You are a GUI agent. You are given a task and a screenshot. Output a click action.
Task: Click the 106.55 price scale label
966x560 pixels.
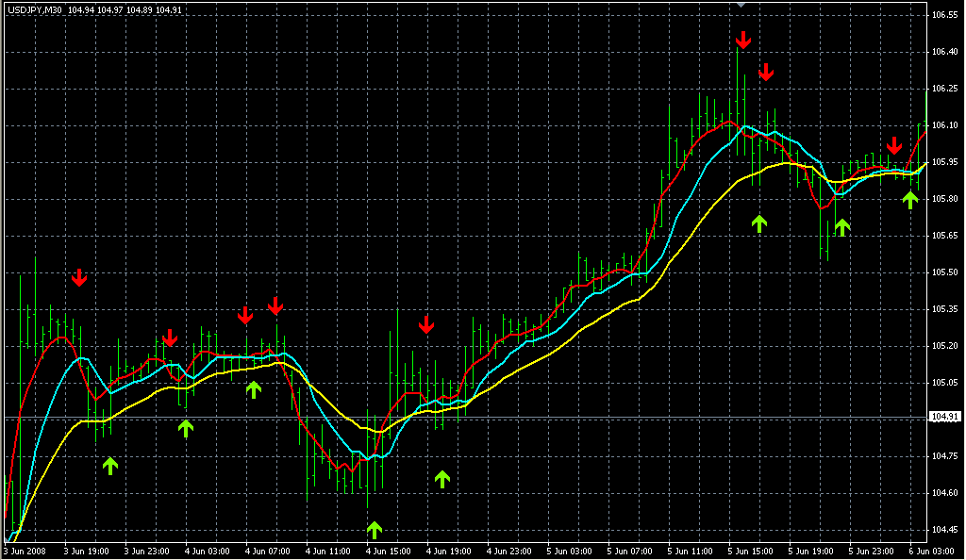pos(945,16)
